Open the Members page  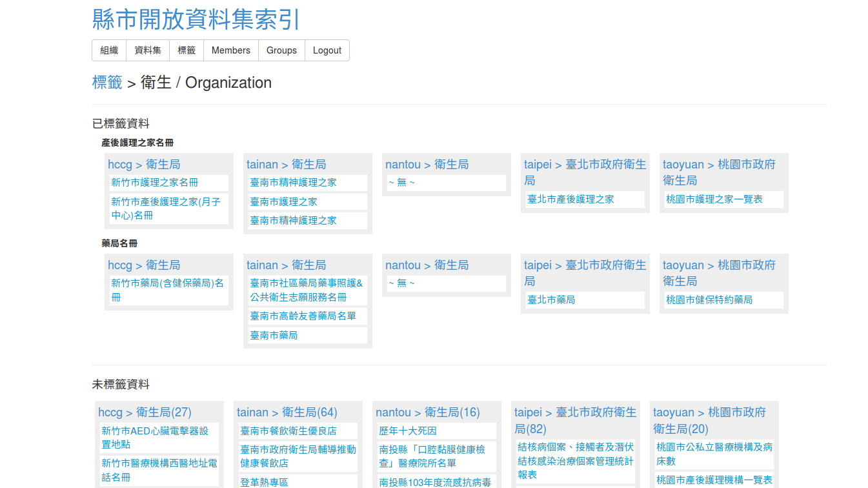pos(230,50)
